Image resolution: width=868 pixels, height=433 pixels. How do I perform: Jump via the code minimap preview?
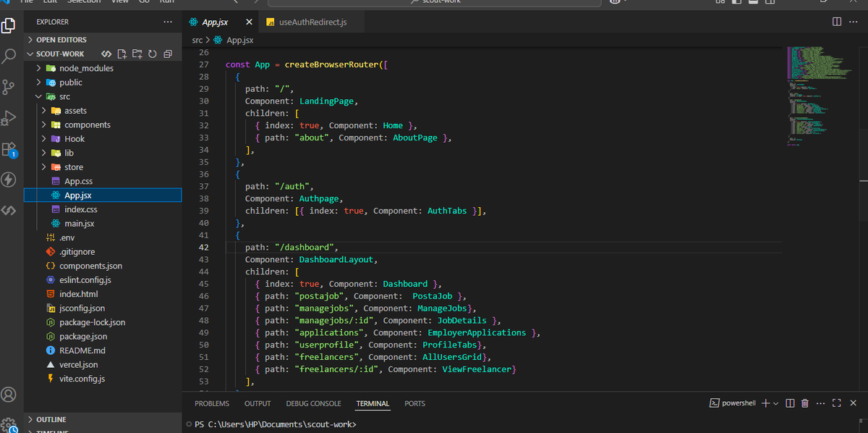tap(817, 96)
